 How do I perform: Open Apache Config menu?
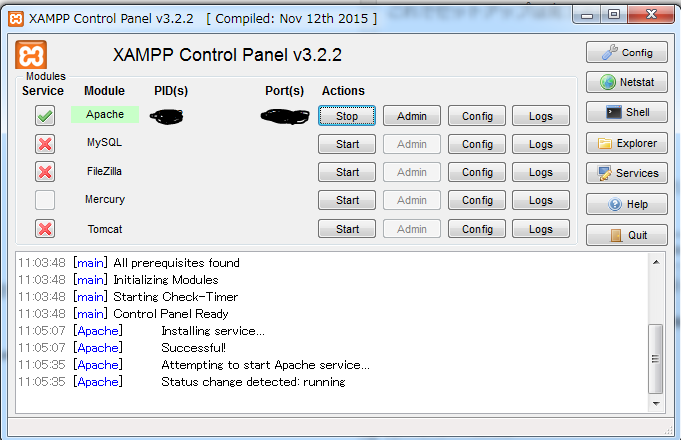click(x=477, y=116)
